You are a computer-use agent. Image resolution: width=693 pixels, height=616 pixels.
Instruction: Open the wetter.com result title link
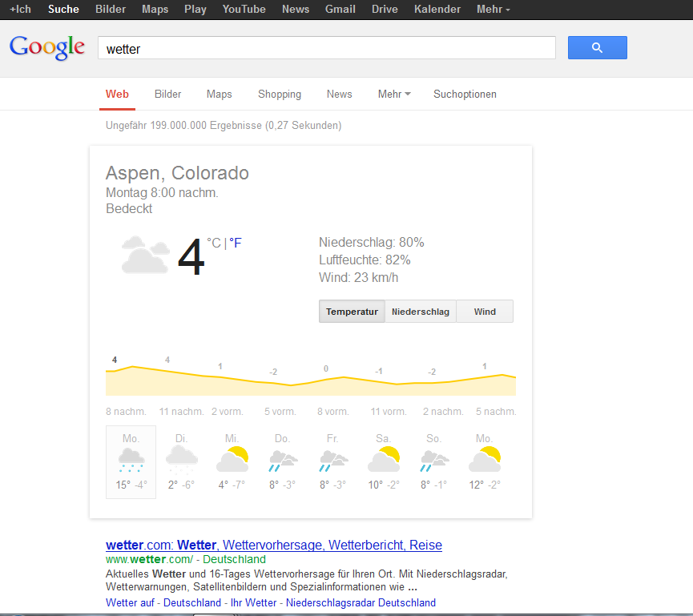274,545
